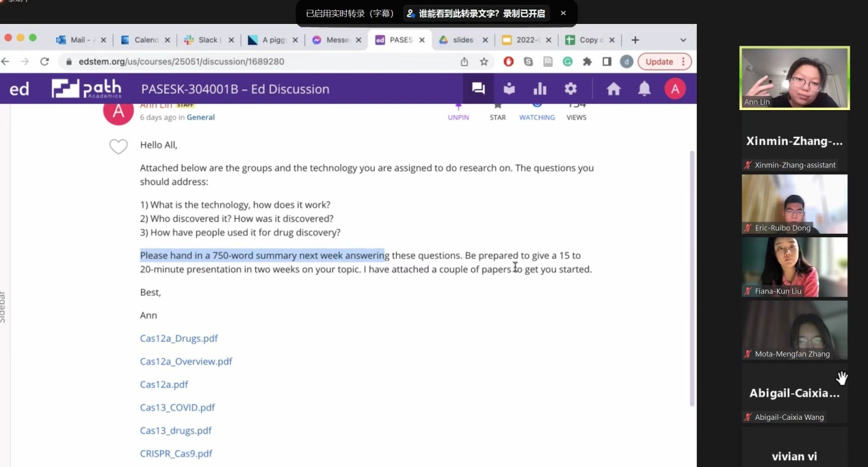Toggle Watching on this thread
868x467 pixels.
pyautogui.click(x=537, y=111)
